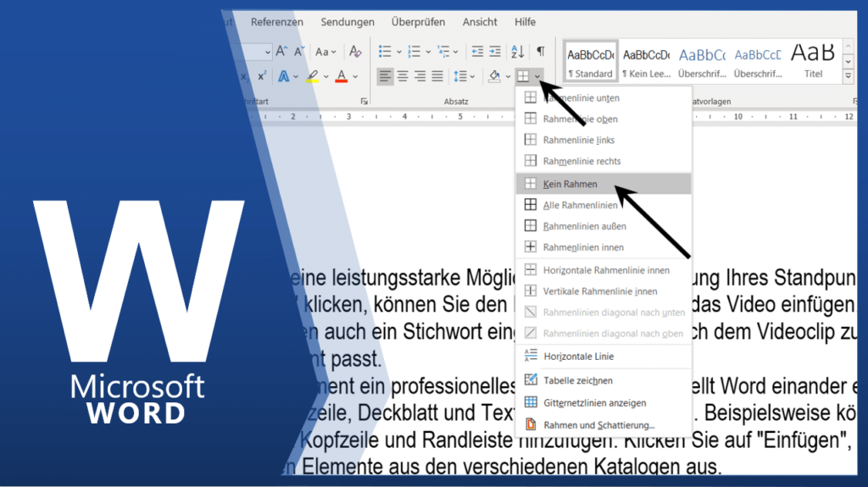Click the text effects icon
Screen dimensions: 868x487
283,76
